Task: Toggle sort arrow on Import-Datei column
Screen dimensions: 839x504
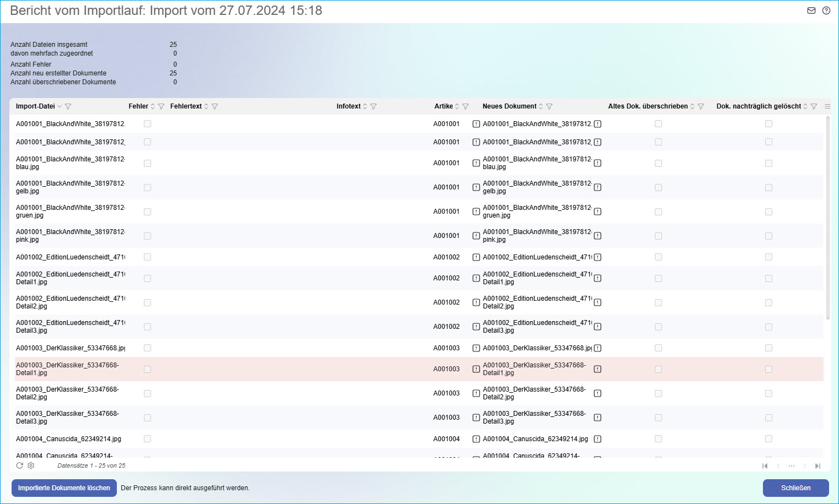Action: 60,106
